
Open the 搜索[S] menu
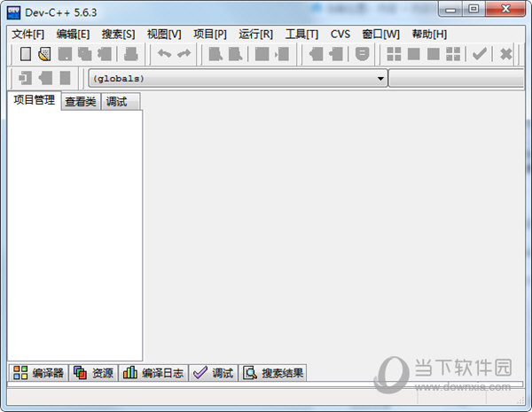pos(118,35)
